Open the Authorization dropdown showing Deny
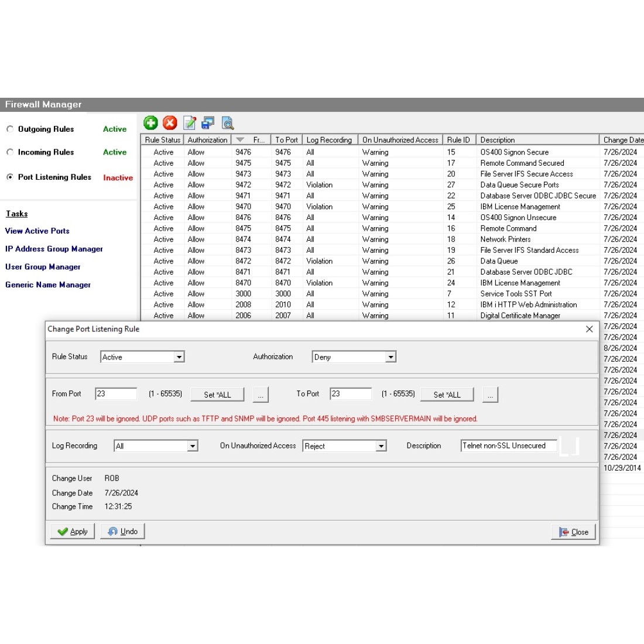 point(390,357)
